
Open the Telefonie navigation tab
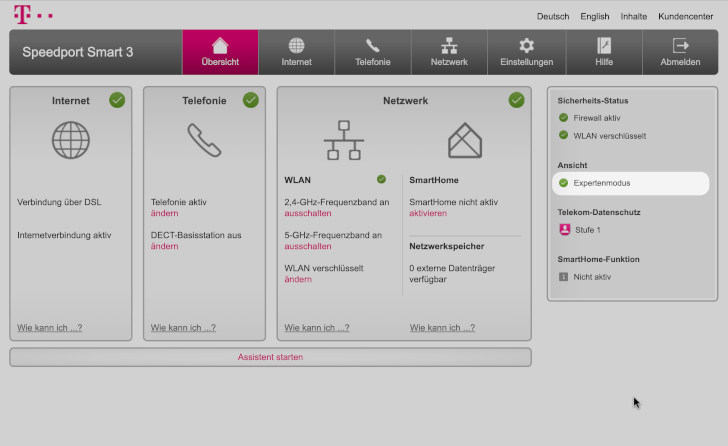[372, 52]
